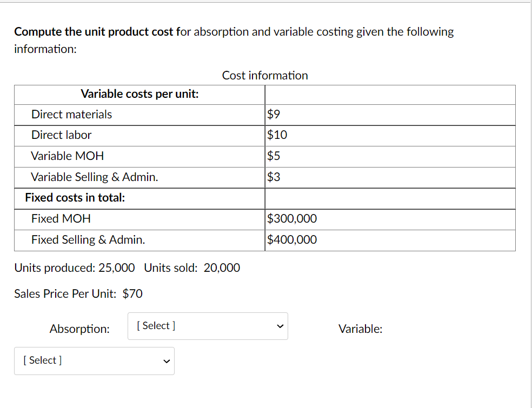Viewport: 532px width, 408px height.
Task: Click the chevron arrow in lower [Select] dropdown
Action: [x=167, y=361]
